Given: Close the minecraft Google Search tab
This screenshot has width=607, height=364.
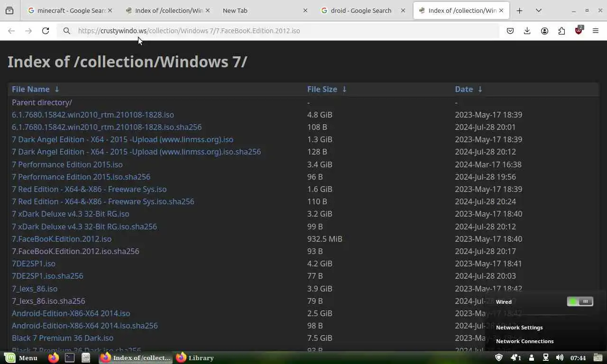Looking at the screenshot, I should [110, 10].
